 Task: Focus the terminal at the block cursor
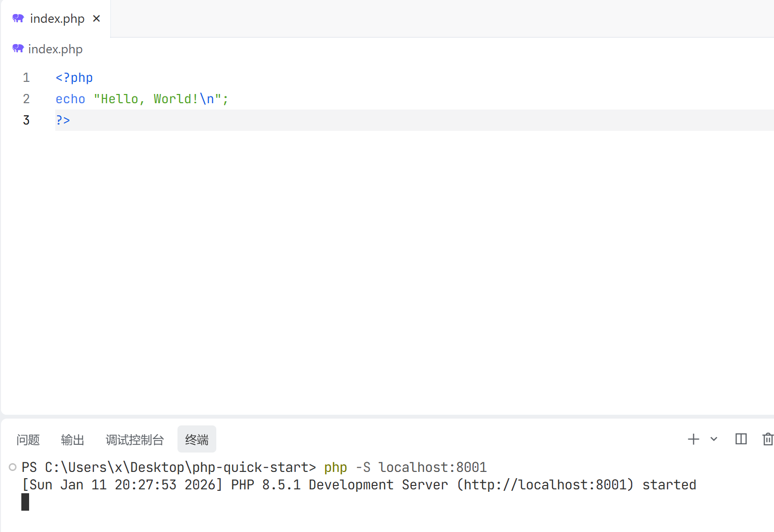pyautogui.click(x=25, y=502)
